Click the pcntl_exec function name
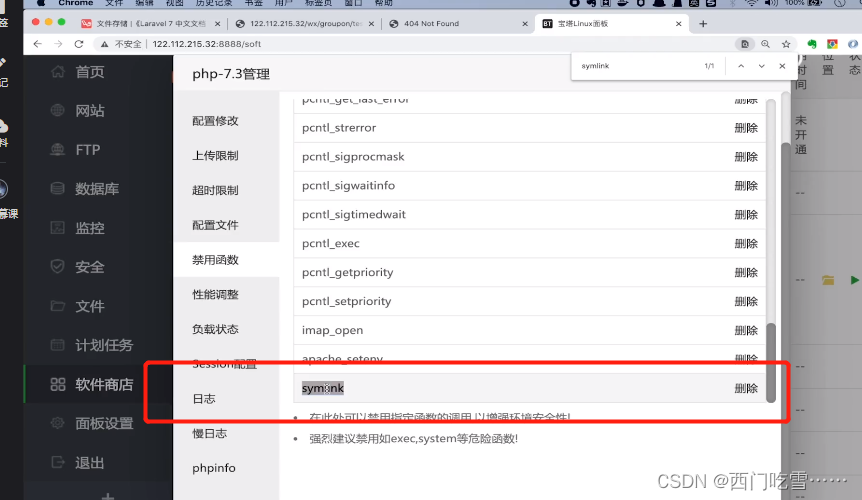Image resolution: width=862 pixels, height=500 pixels. (x=330, y=243)
